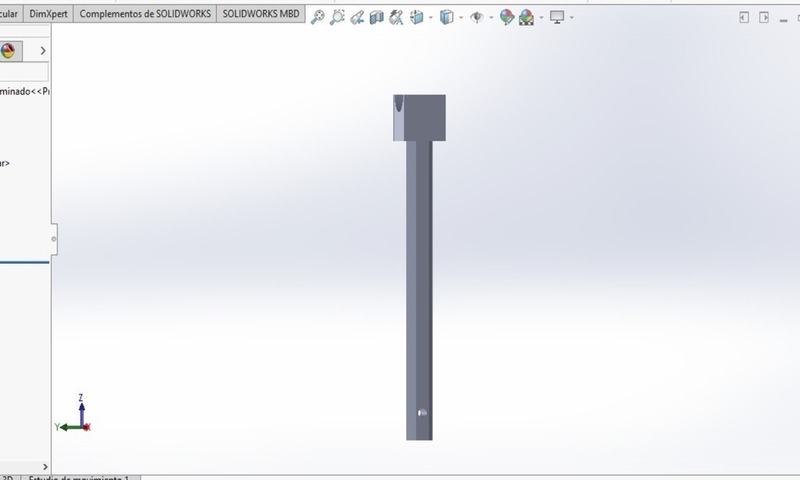Viewport: 800px width, 480px height.
Task: Click the DisplayManager appearance sphere tab icon
Action: coord(8,51)
